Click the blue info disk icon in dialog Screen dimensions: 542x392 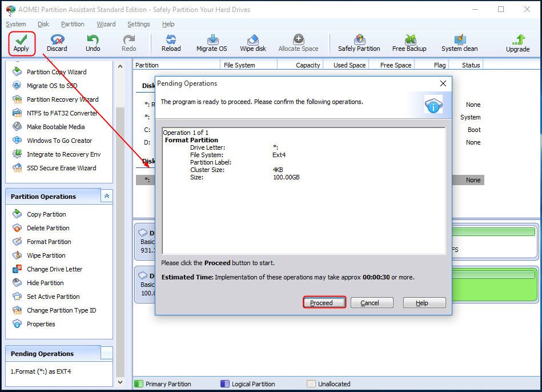[433, 105]
